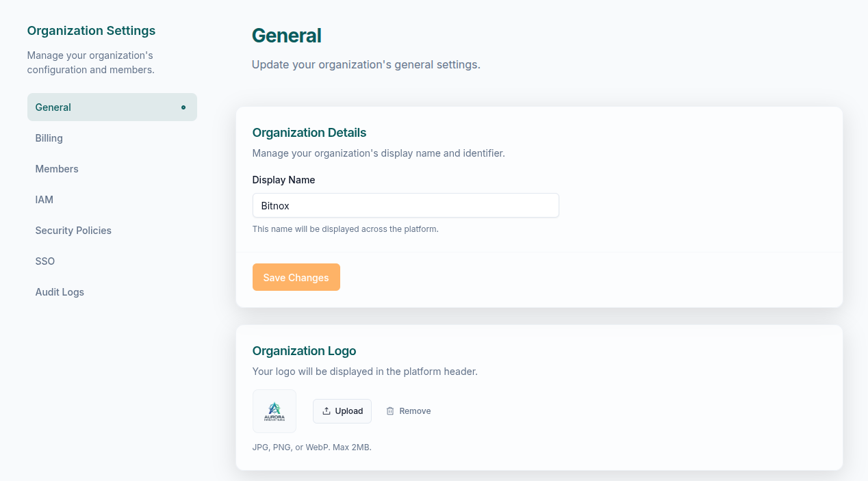Viewport: 868px width, 481px height.
Task: Click the Display Name field label
Action: (283, 180)
